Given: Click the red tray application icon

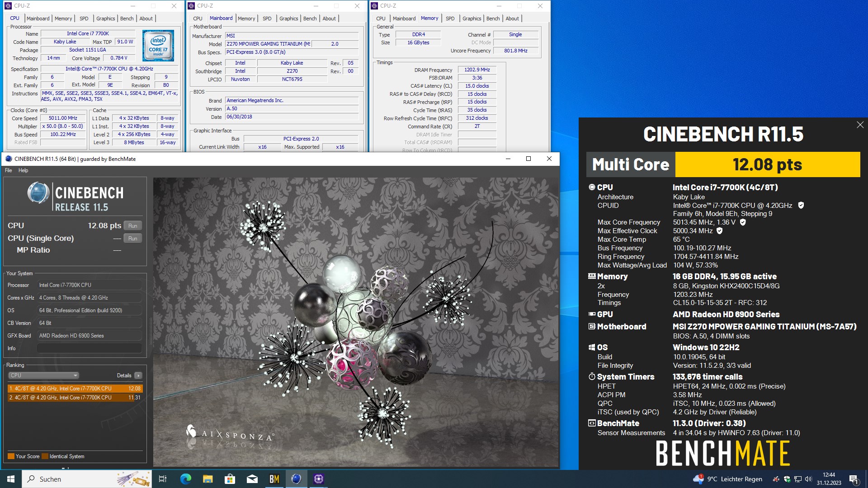Looking at the screenshot, I should pos(776,479).
